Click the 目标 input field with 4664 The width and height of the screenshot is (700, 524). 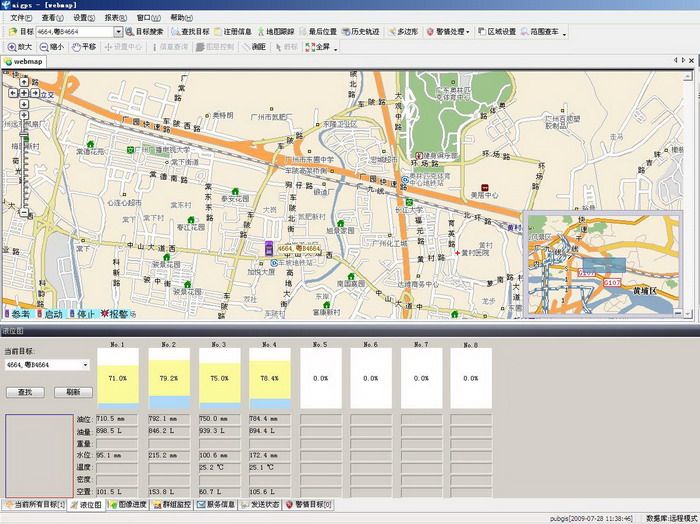74,32
